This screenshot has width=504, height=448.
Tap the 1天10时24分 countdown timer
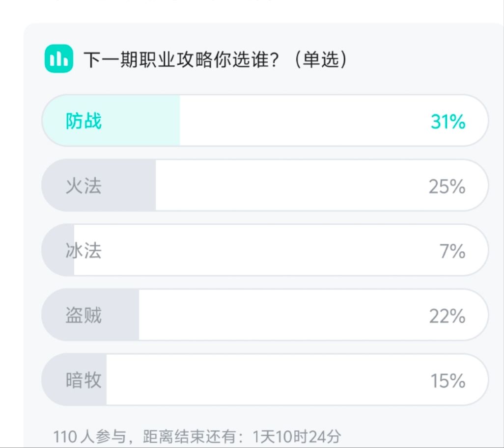(297, 436)
